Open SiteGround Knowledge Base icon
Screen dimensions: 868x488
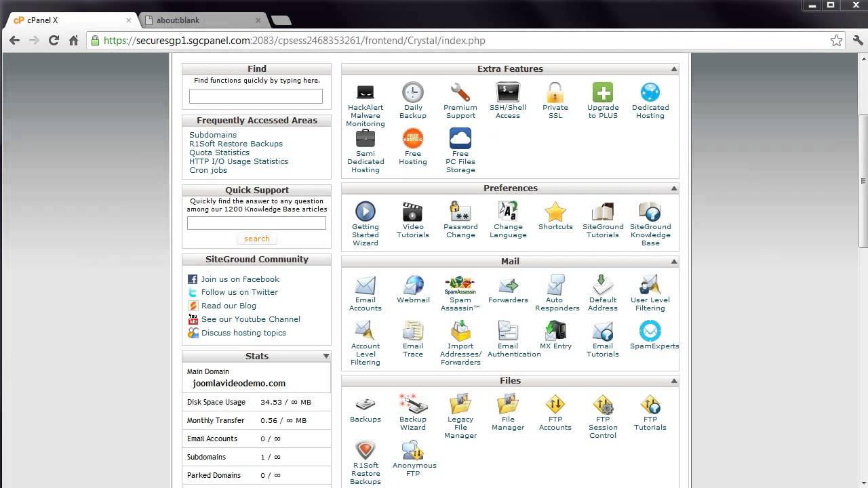coord(650,211)
